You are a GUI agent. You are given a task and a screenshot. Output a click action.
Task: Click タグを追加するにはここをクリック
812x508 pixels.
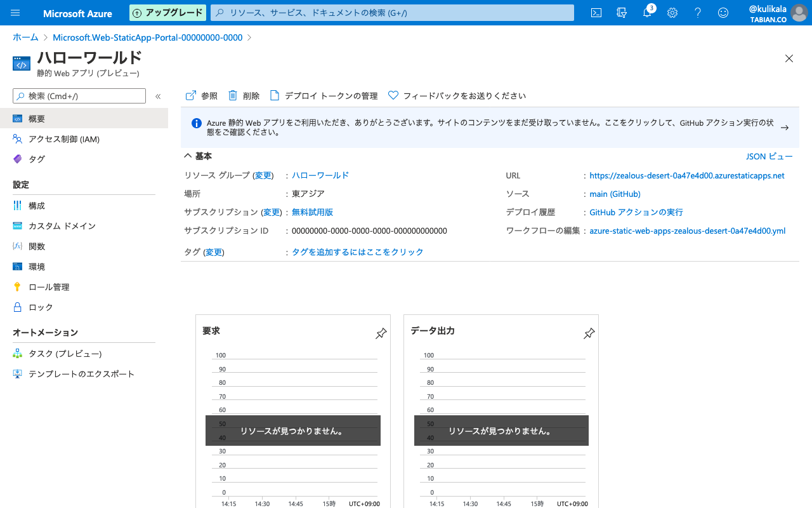click(x=358, y=252)
